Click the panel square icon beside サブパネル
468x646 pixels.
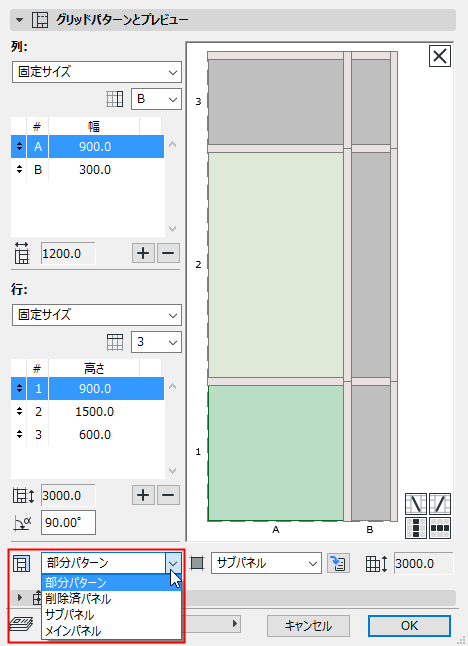click(x=197, y=563)
